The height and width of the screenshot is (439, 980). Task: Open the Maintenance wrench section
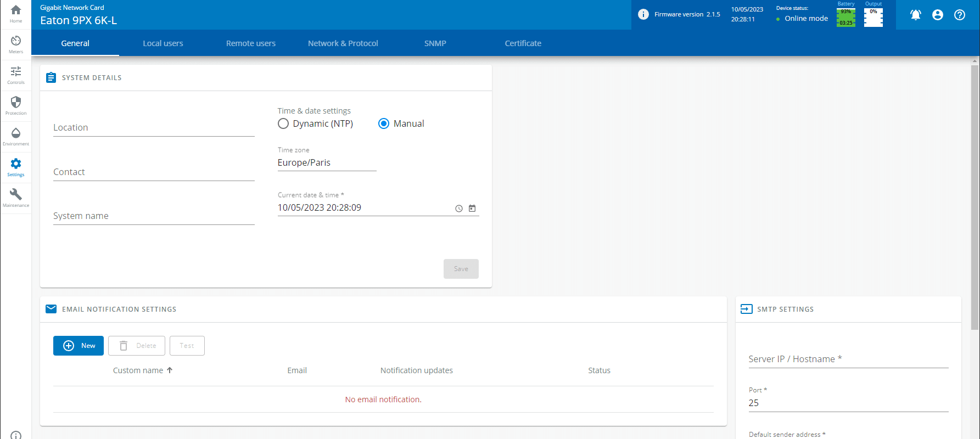click(x=16, y=198)
